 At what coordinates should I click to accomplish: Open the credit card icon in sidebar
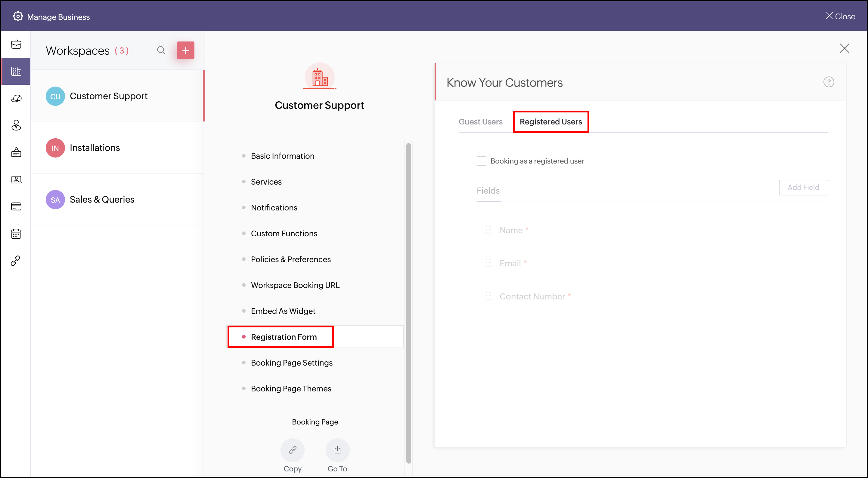[16, 206]
